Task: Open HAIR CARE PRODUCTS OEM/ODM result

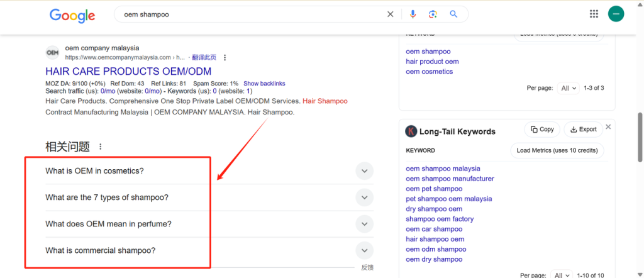Action: (128, 72)
